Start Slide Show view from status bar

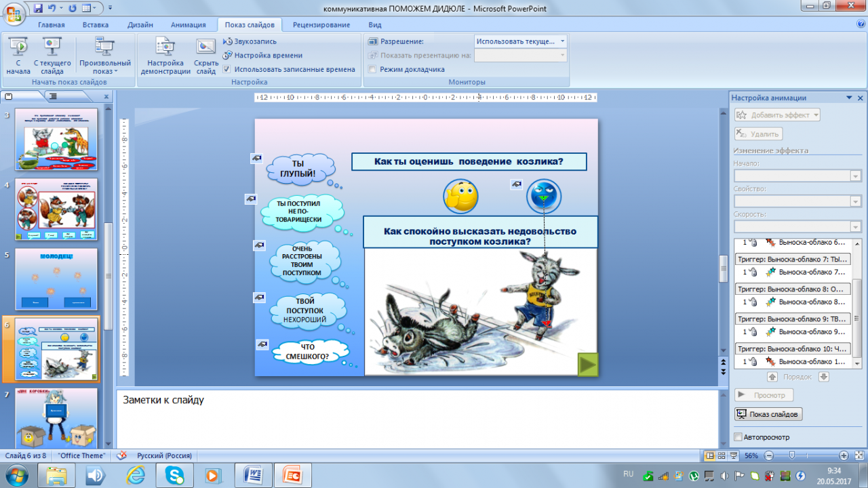click(x=734, y=455)
